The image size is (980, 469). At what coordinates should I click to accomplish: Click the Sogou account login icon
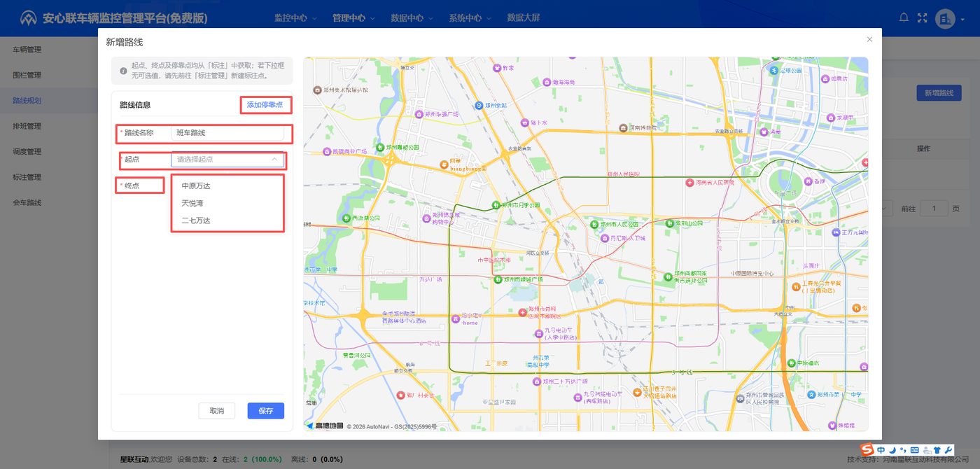(926, 449)
